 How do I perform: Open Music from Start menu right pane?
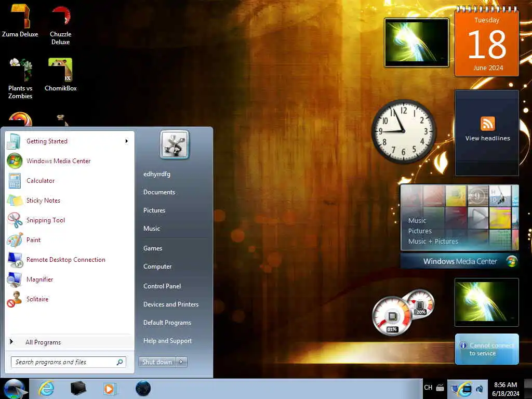151,229
